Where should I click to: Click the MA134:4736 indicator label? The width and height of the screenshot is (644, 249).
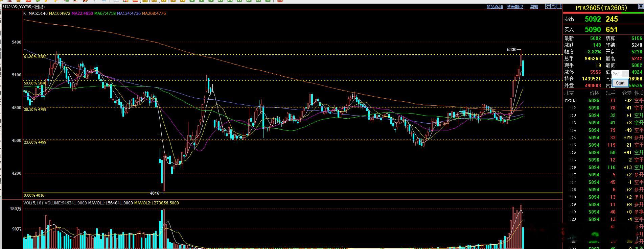(x=129, y=14)
